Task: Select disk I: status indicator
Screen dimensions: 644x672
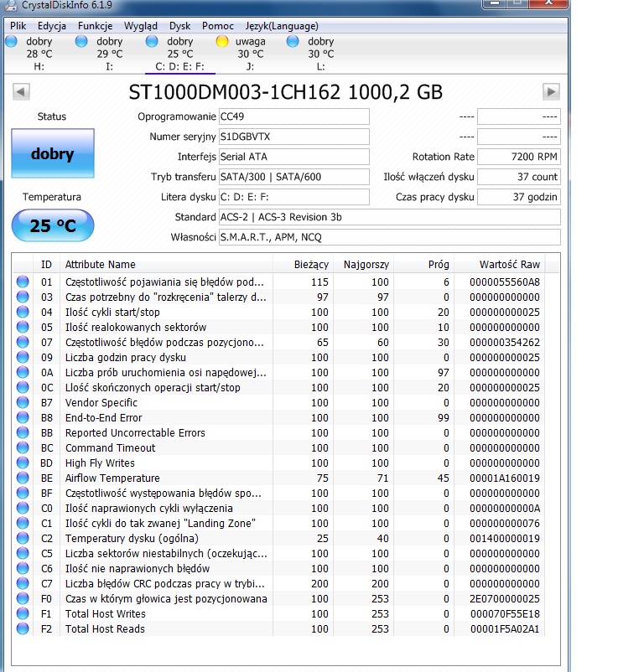Action: (x=81, y=42)
